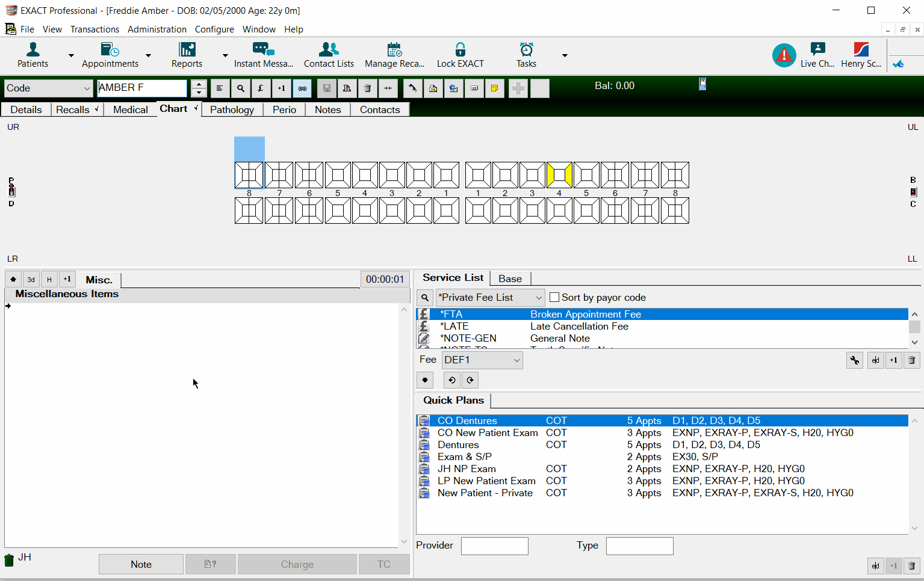Select the yellow-marked upper left tooth 4
This screenshot has width=924, height=581.
click(x=559, y=175)
